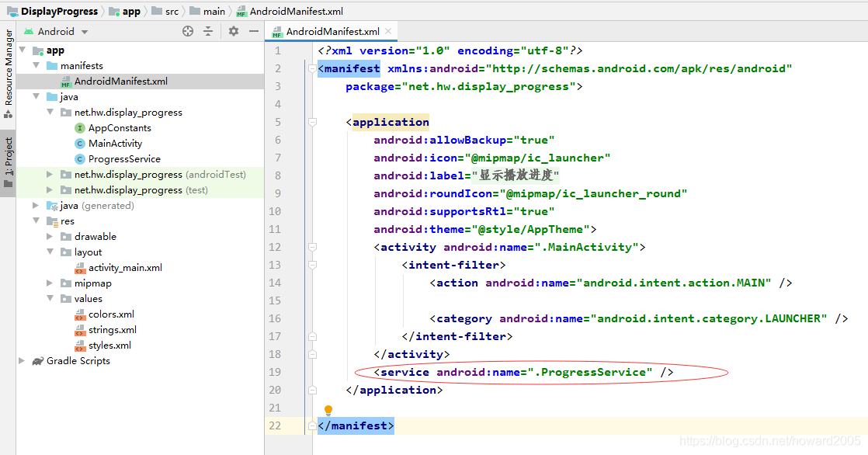Viewport: 868px width, 455px height.
Task: Expand Gradle Scripts node
Action: pos(23,360)
